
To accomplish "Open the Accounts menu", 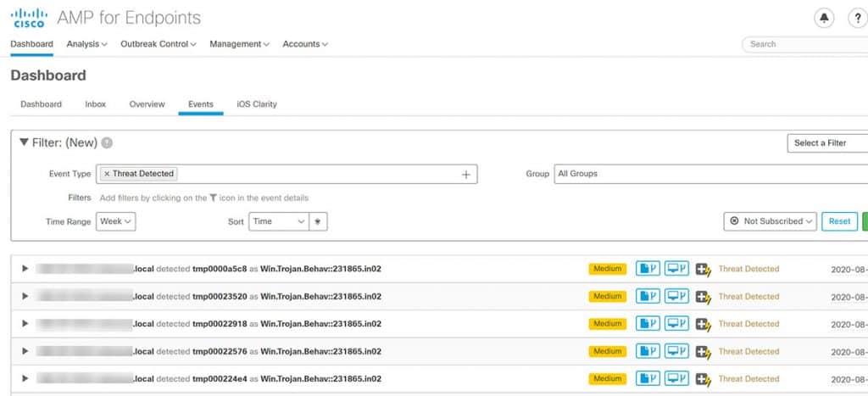I will (x=305, y=44).
